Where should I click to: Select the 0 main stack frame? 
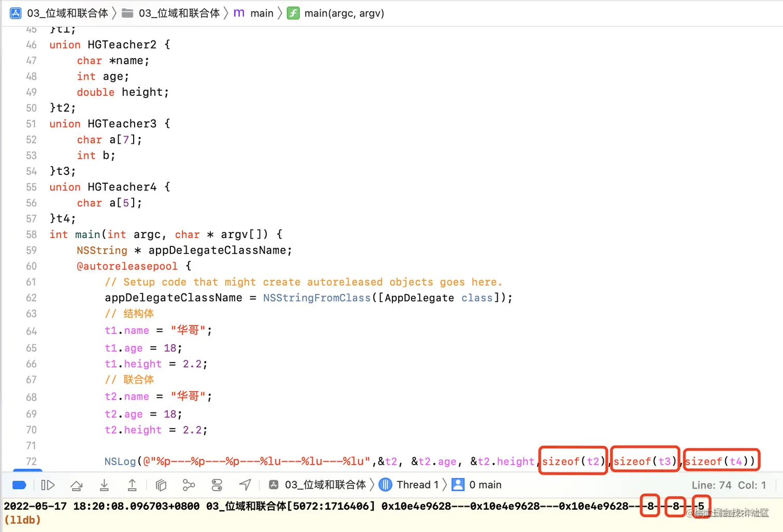[x=485, y=485]
